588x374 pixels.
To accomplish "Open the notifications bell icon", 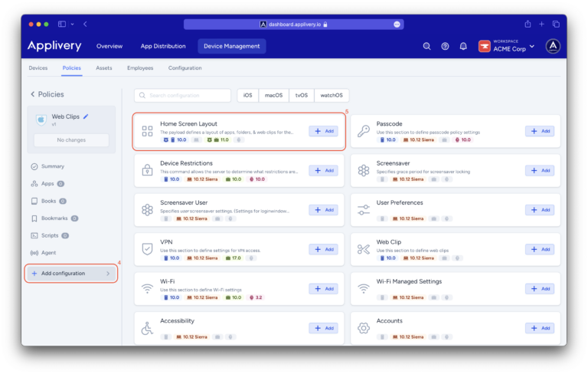I will (x=463, y=46).
